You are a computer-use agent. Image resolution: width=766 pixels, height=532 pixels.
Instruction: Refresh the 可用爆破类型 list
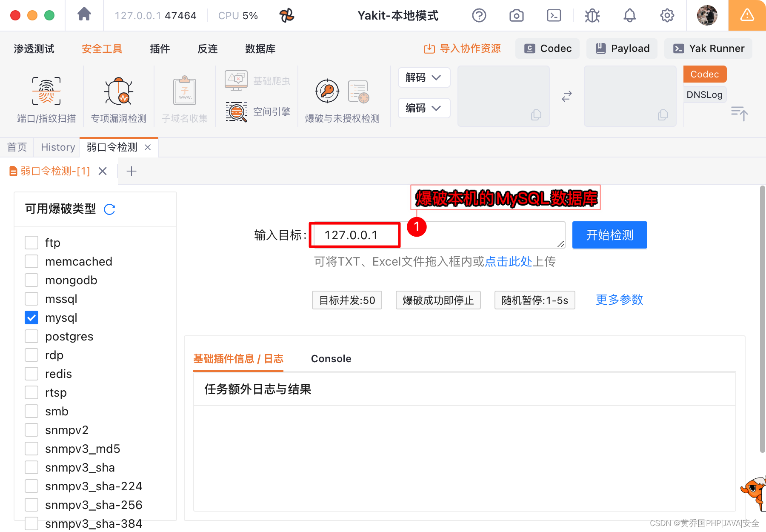pos(109,209)
